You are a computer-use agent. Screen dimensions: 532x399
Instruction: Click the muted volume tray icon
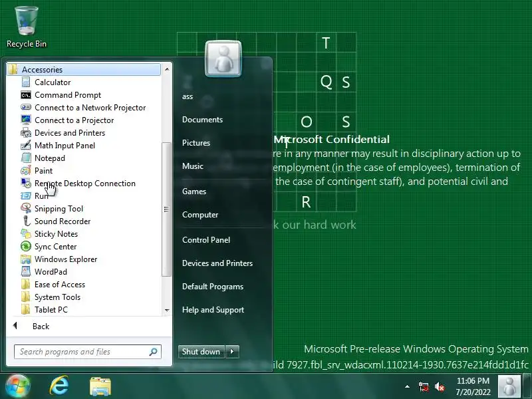click(x=440, y=386)
